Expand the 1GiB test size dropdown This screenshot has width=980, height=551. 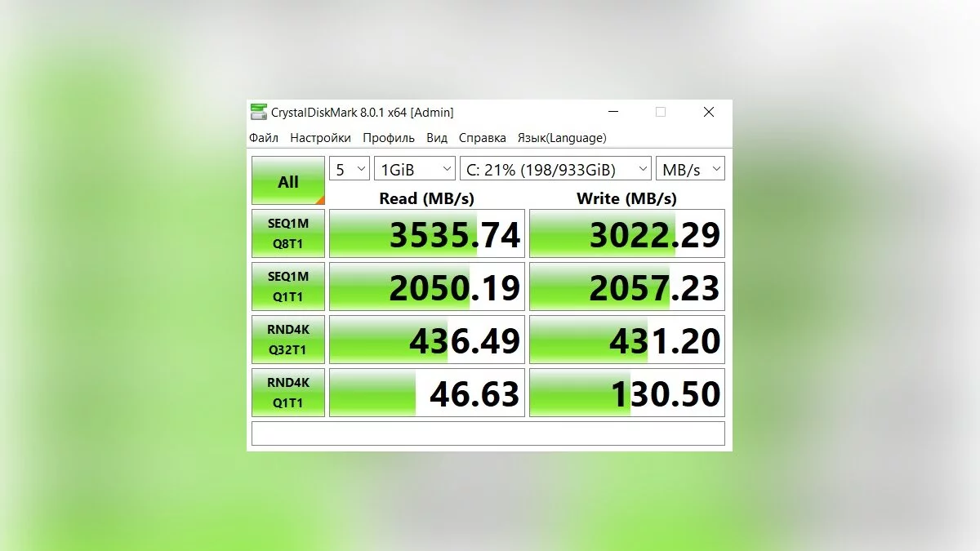(415, 169)
